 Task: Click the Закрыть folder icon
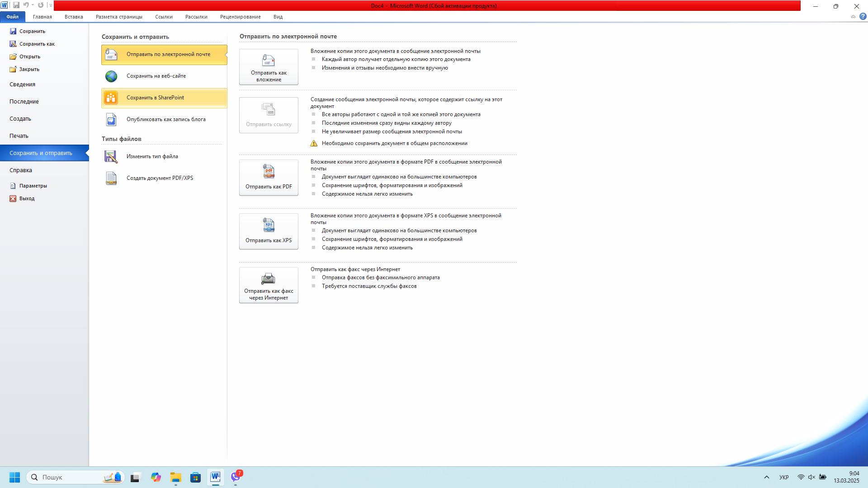(x=13, y=69)
